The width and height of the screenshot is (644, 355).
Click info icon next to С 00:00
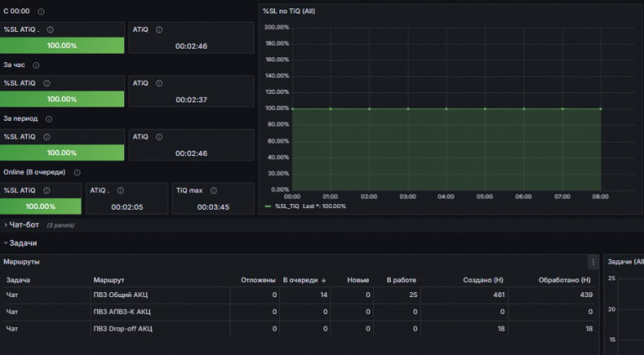[x=41, y=12]
